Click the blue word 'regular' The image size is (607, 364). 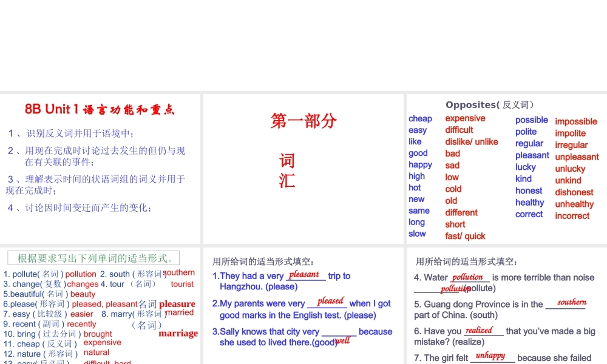(x=529, y=144)
